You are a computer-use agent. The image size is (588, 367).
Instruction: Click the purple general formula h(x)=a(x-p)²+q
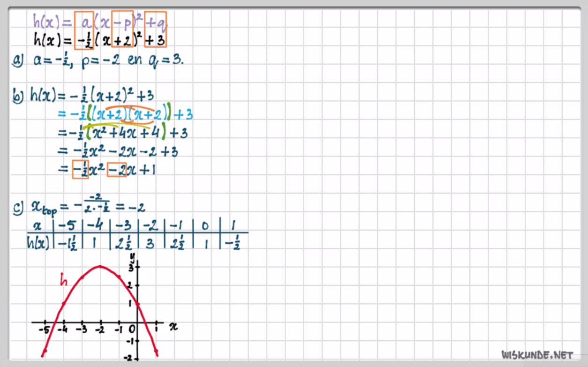click(100, 21)
